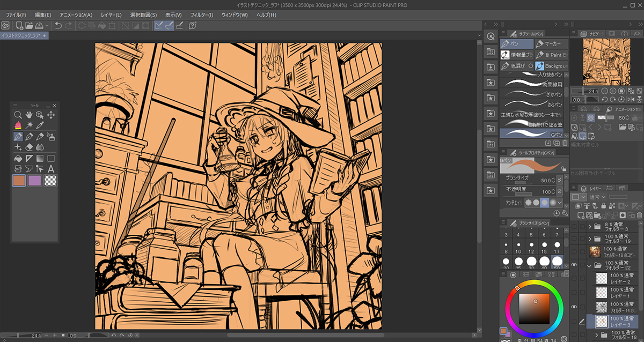The width and height of the screenshot is (644, 342).
Task: Expand the フォルダー 19 layer folder
Action: click(x=590, y=239)
